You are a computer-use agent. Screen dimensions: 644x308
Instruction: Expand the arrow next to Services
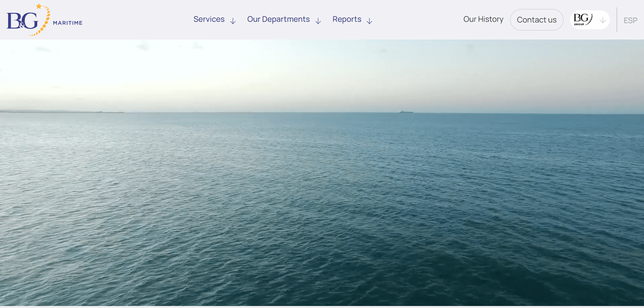[233, 21]
